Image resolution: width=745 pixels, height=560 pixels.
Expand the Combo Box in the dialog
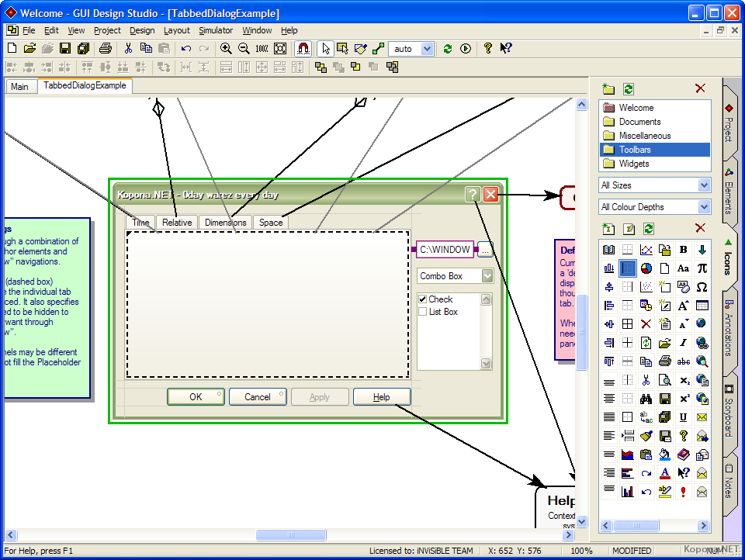[487, 276]
